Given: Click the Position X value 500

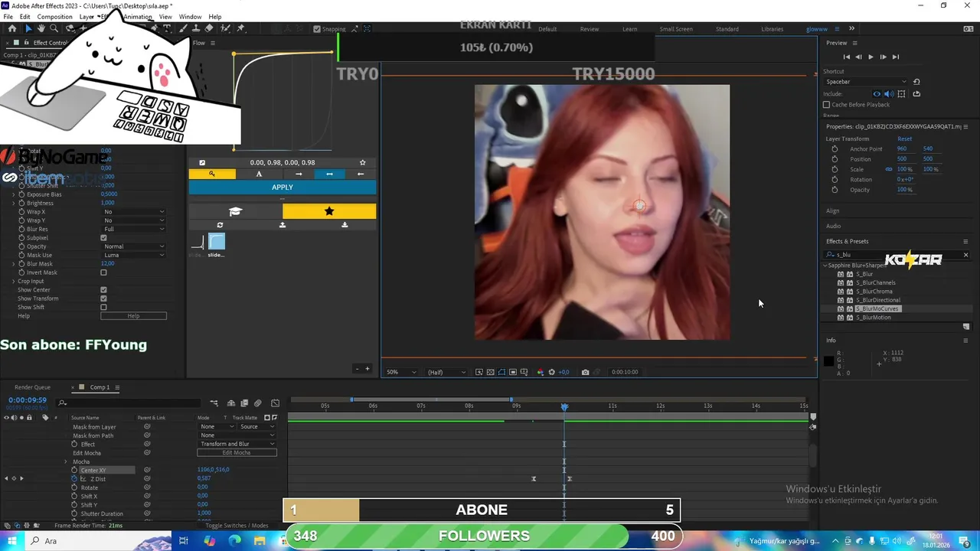Looking at the screenshot, I should click(902, 159).
